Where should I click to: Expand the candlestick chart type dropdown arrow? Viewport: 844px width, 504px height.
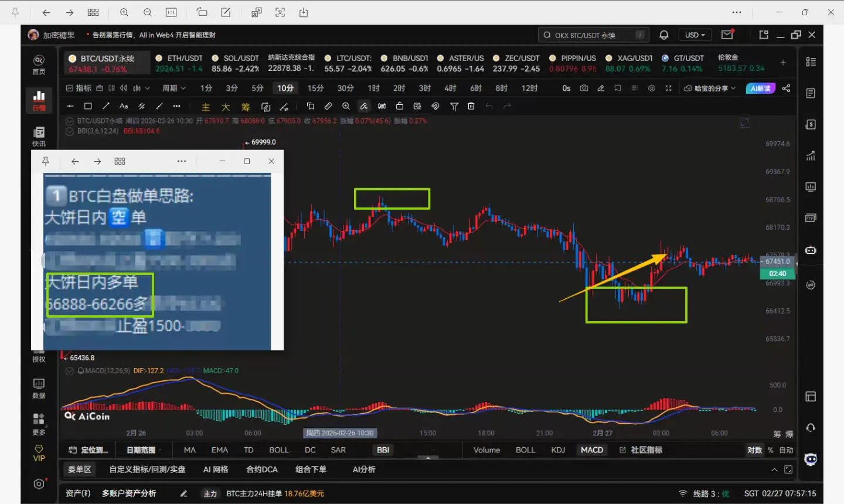pos(148,88)
